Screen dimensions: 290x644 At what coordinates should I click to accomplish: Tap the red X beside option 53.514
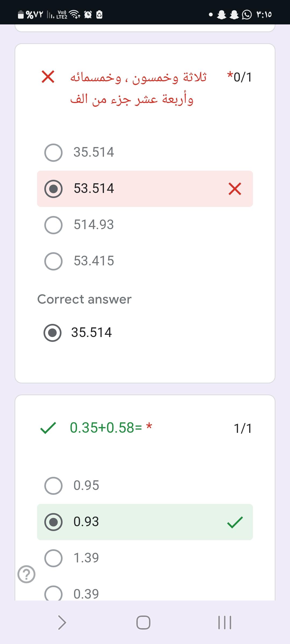click(235, 189)
